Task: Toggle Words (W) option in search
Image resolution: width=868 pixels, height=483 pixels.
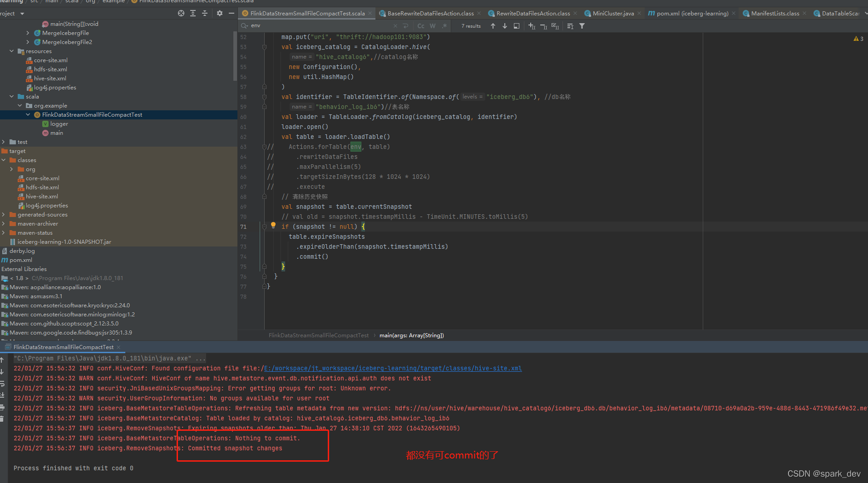Action: (433, 26)
